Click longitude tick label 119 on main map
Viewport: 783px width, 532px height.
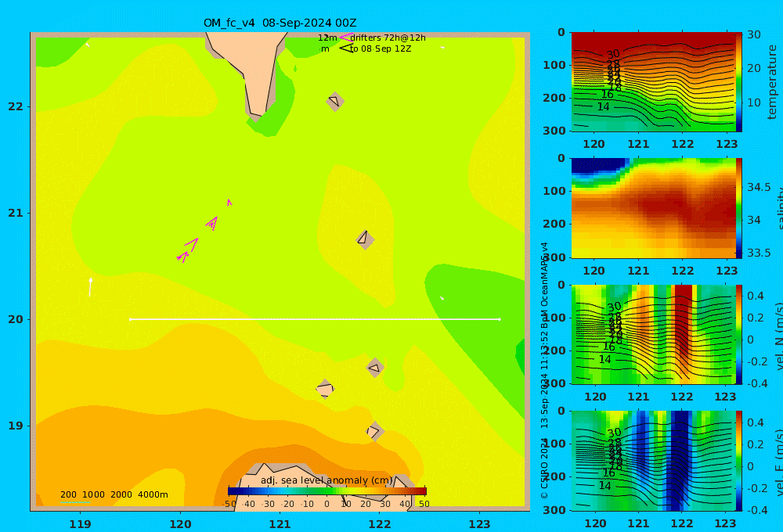81,524
